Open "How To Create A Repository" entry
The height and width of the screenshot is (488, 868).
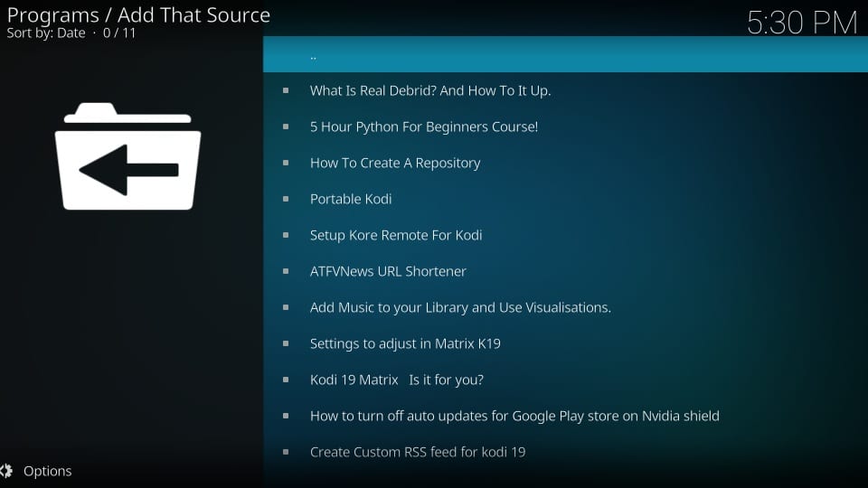pos(565,163)
